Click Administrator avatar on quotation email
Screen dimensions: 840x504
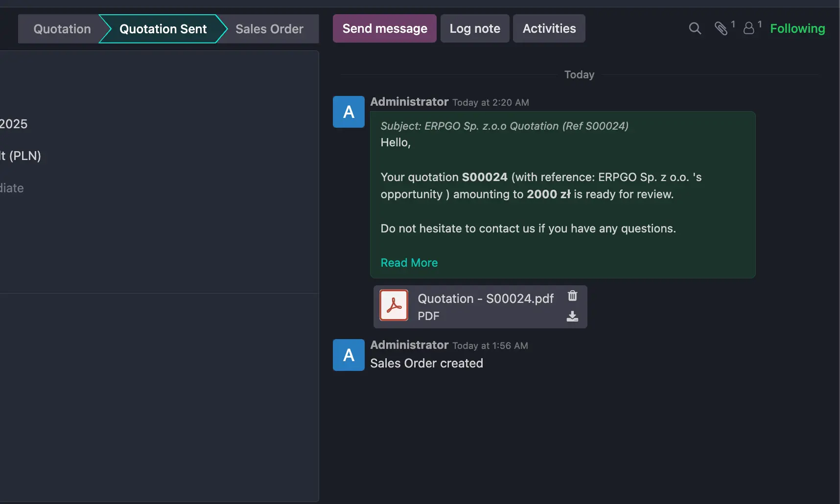349,112
